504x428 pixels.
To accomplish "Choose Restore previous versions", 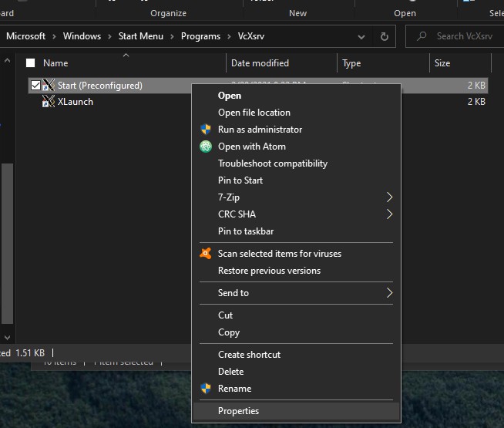I will (296, 271).
